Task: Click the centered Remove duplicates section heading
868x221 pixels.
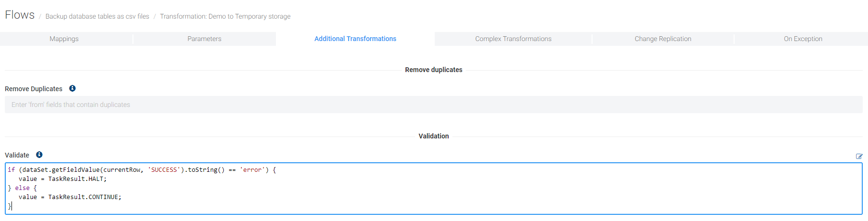Action: pos(434,70)
